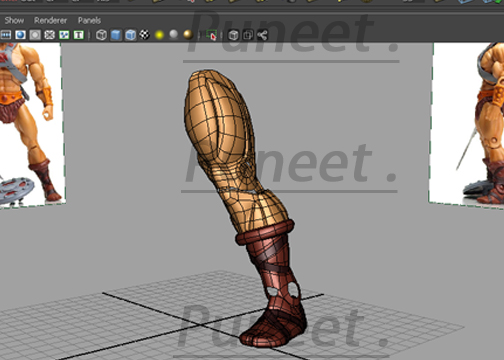Enable Smooth Shade All solid blue cube
Viewport: 504px width, 360px height.
[116, 35]
